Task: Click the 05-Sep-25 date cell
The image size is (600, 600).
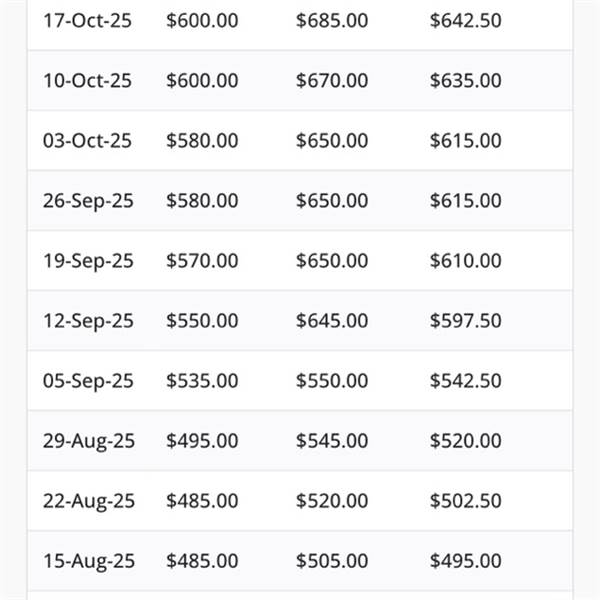Action: point(87,380)
